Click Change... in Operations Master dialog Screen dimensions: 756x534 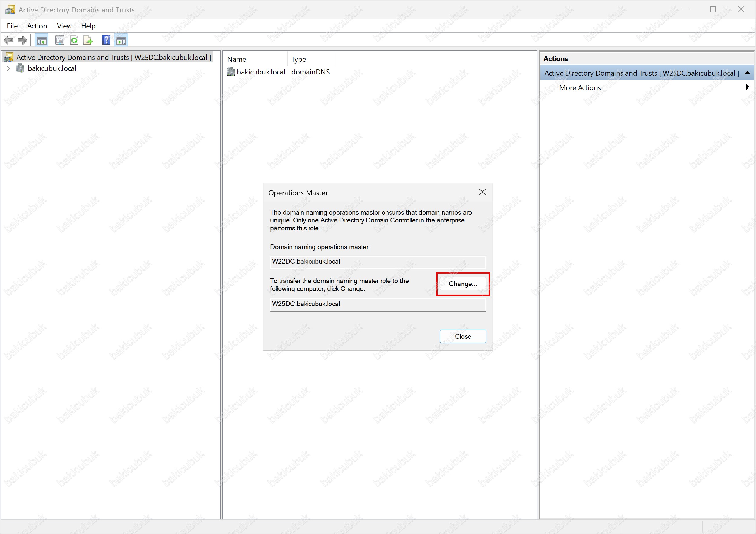[463, 284]
